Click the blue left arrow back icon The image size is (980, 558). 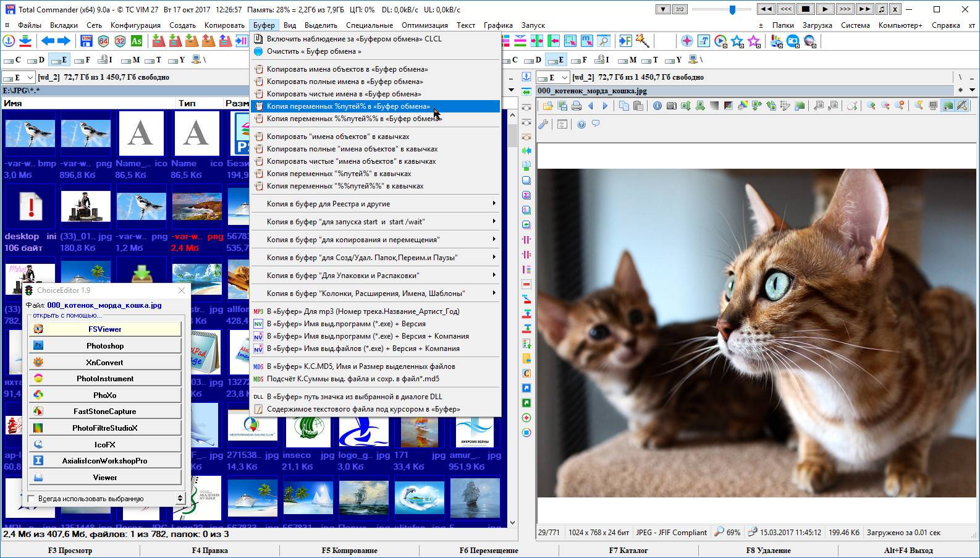click(x=48, y=41)
